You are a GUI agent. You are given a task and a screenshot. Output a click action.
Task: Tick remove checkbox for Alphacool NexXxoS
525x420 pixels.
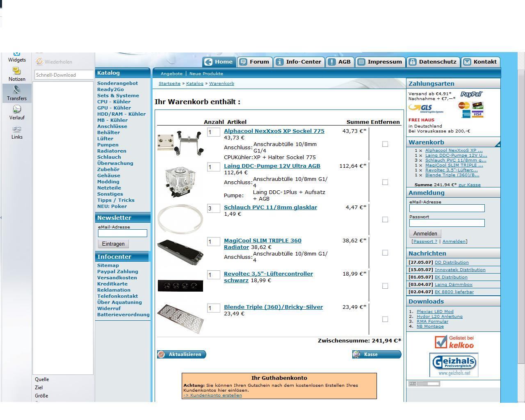coord(385,144)
